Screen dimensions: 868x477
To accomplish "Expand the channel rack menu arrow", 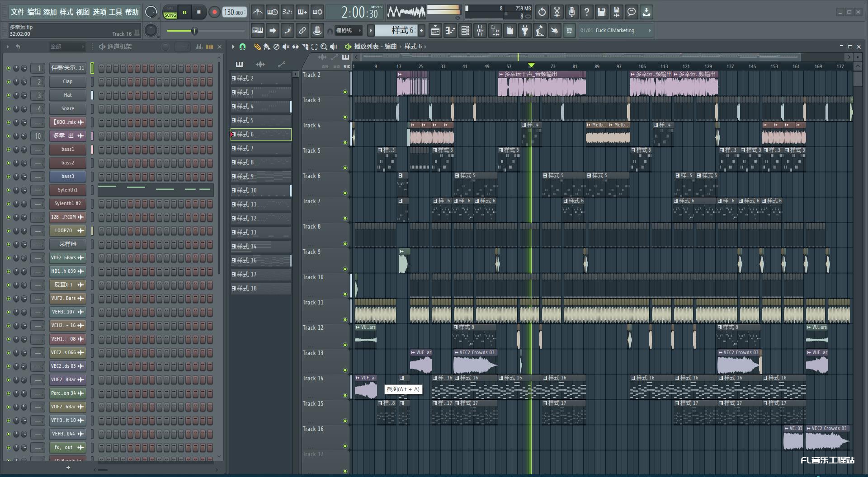I will tap(8, 47).
